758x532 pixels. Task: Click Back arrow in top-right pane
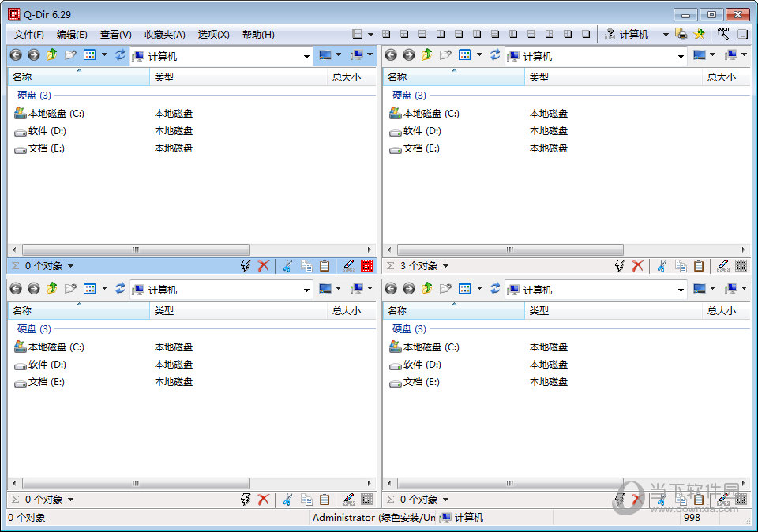pyautogui.click(x=391, y=55)
